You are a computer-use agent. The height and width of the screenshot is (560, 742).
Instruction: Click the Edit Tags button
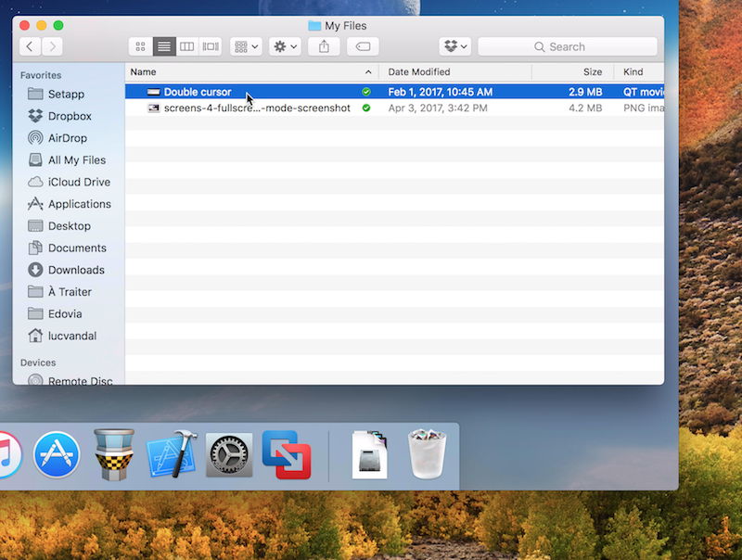(x=363, y=46)
